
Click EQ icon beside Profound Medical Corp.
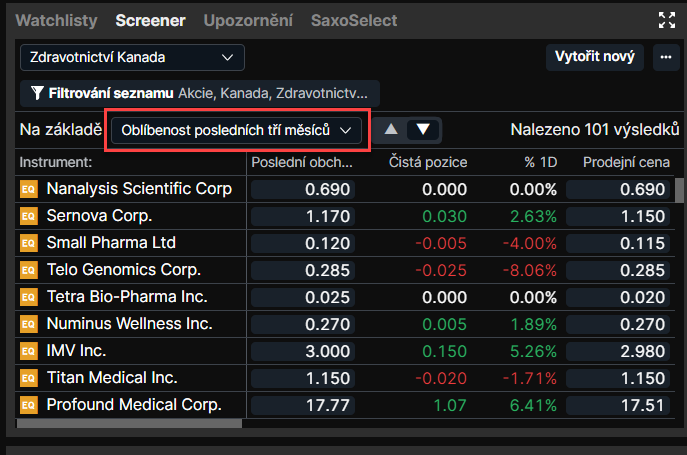pyautogui.click(x=29, y=405)
